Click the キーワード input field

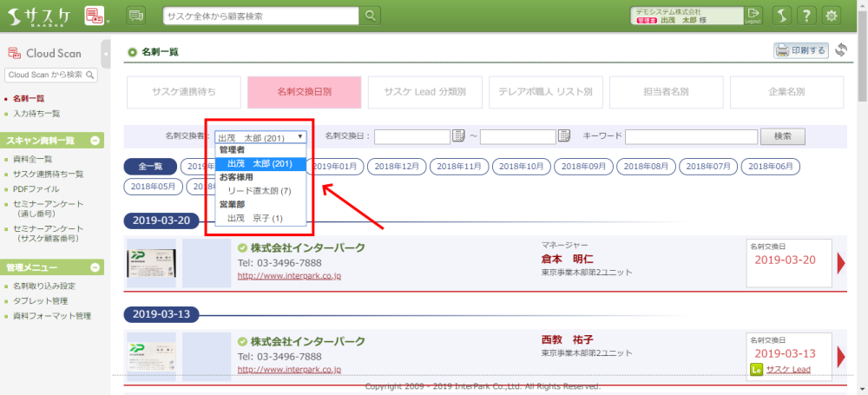tap(689, 136)
